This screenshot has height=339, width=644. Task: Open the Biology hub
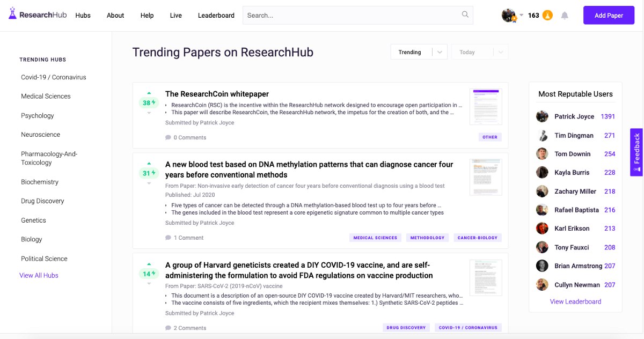[x=32, y=239]
